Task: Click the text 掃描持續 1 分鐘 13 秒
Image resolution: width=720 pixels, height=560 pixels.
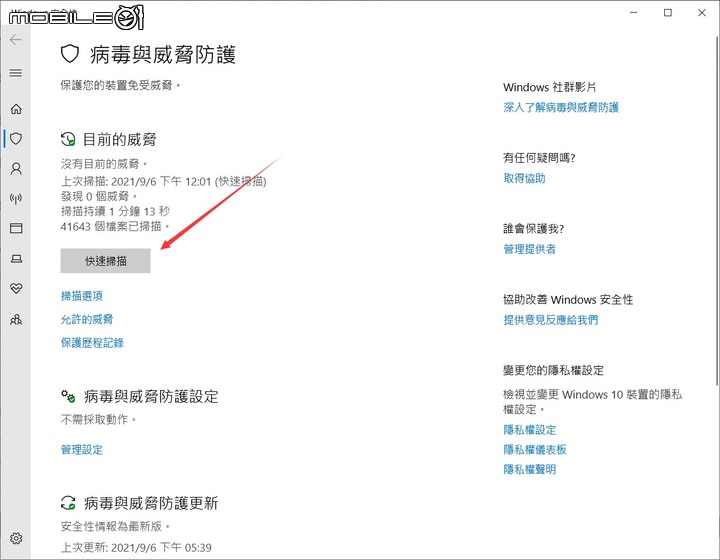Action: coord(115,211)
